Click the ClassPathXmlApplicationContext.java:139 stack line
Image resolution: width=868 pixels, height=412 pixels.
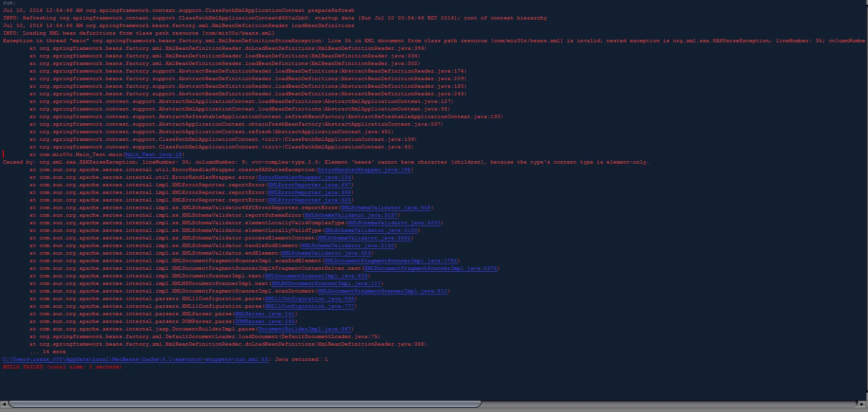coord(223,139)
